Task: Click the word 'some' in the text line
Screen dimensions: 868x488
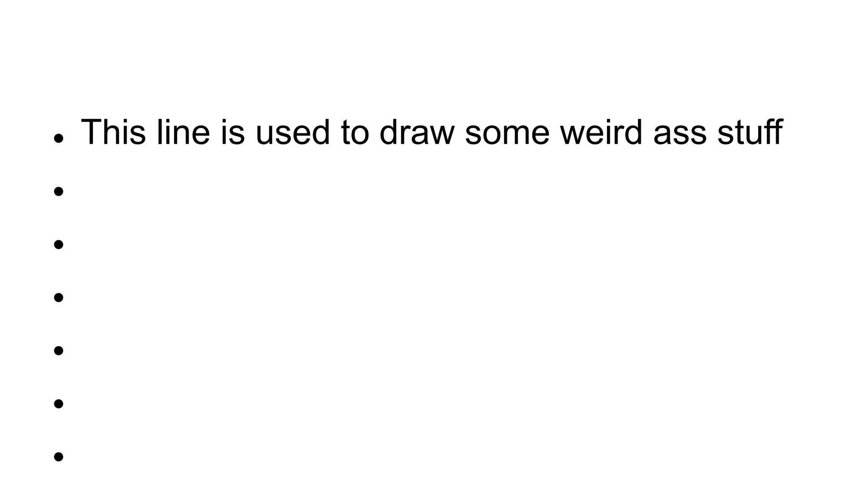Action: (x=507, y=132)
